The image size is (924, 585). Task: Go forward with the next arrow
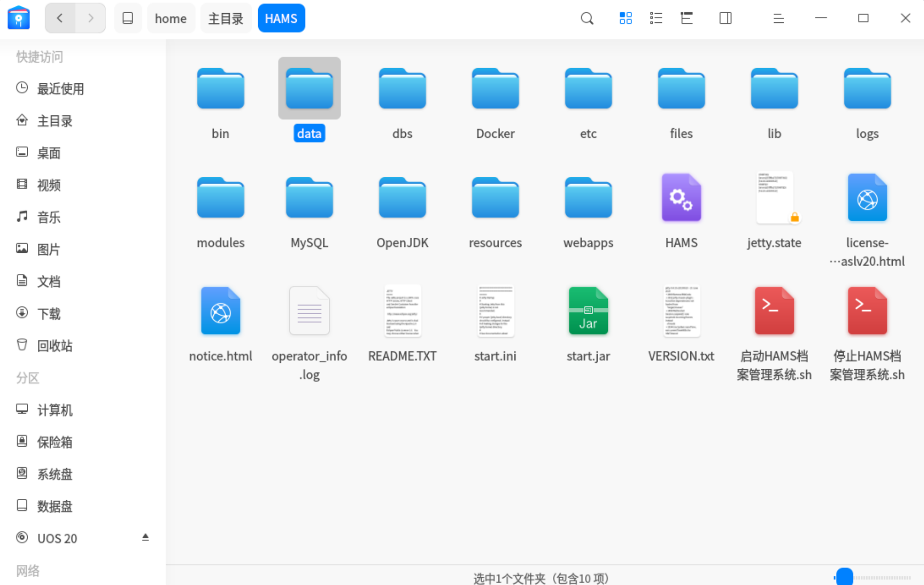point(91,19)
